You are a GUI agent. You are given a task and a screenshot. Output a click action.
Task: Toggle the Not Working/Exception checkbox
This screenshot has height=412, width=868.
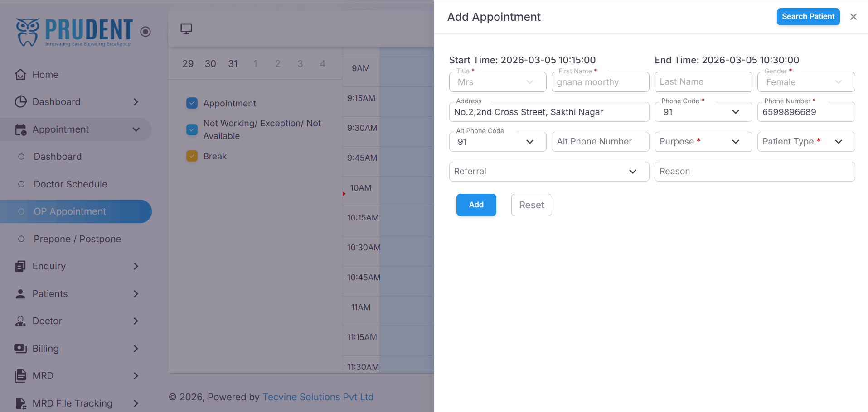pos(192,130)
